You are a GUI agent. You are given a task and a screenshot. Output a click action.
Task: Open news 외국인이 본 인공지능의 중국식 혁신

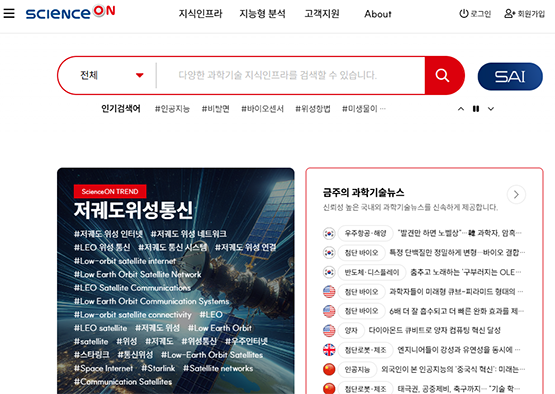point(453,369)
